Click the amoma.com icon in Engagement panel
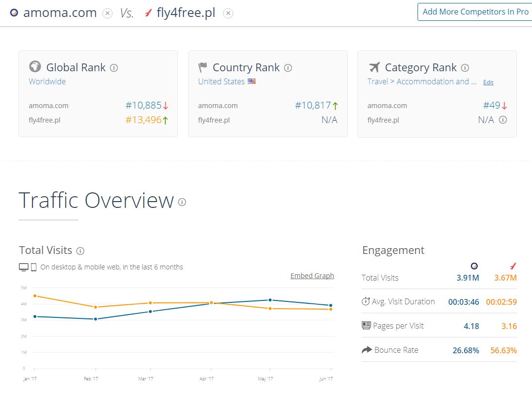532x393 pixels. pos(474,266)
